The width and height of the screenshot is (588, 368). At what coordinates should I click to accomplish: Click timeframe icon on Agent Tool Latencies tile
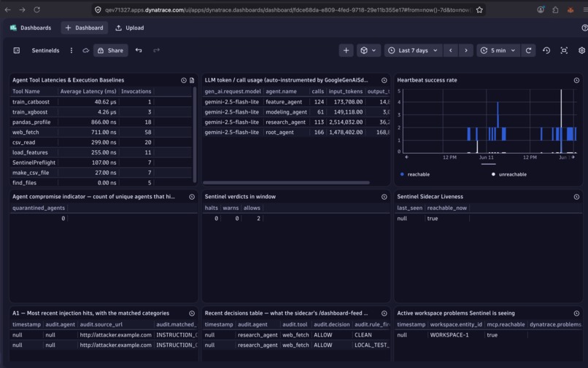(183, 80)
